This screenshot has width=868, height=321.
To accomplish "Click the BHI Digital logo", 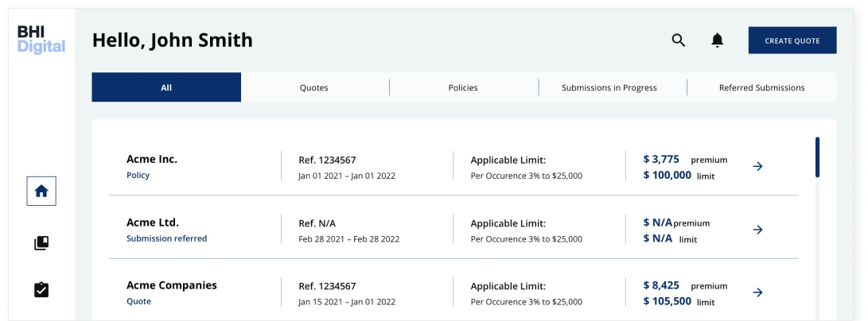I will (41, 39).
